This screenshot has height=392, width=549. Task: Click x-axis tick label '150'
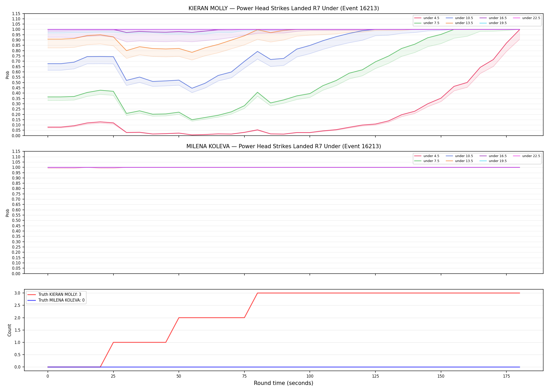[441, 376]
